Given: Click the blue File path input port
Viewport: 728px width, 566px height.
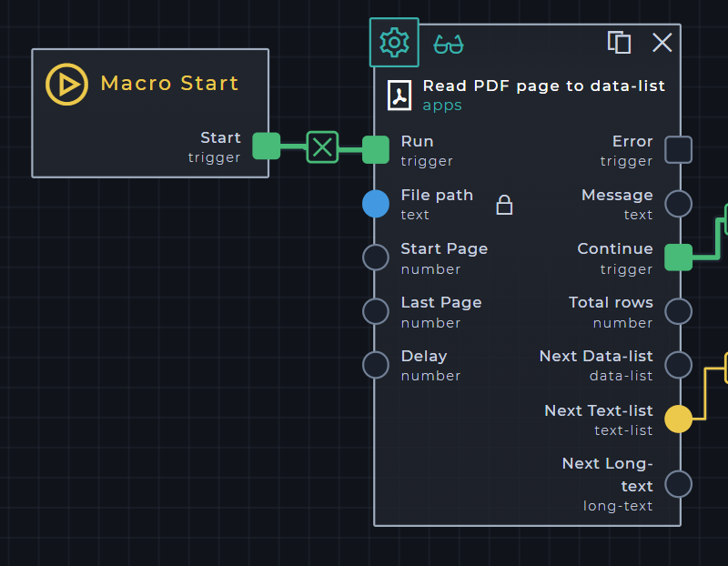Looking at the screenshot, I should pos(376,204).
